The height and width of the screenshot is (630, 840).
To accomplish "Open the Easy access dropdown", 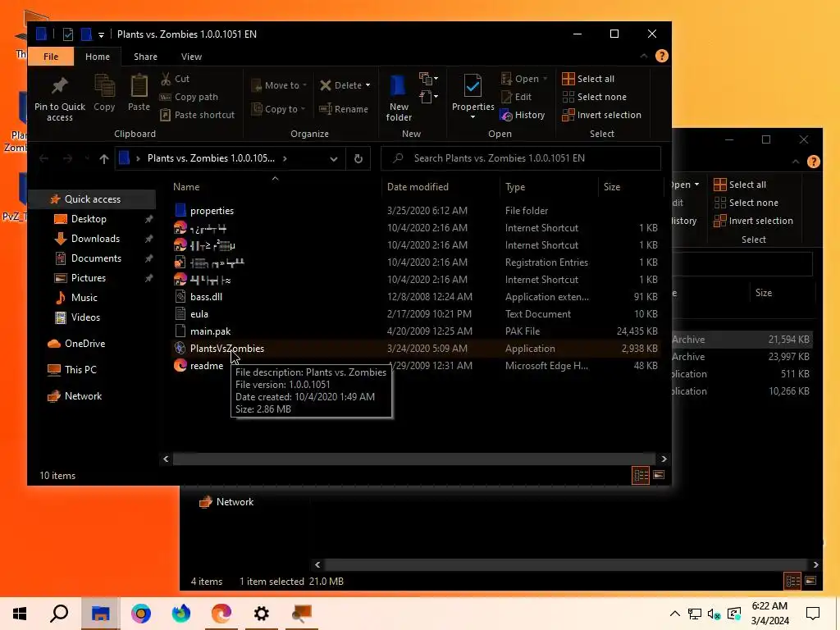I will point(428,97).
